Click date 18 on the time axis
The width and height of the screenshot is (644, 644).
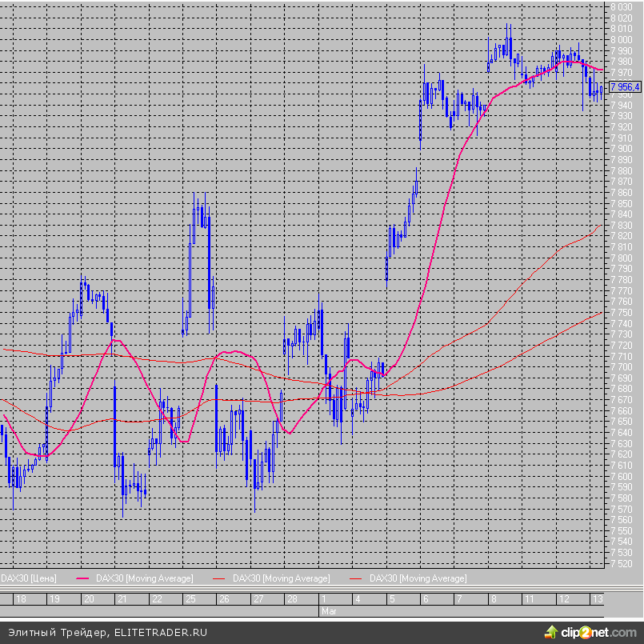click(x=21, y=599)
